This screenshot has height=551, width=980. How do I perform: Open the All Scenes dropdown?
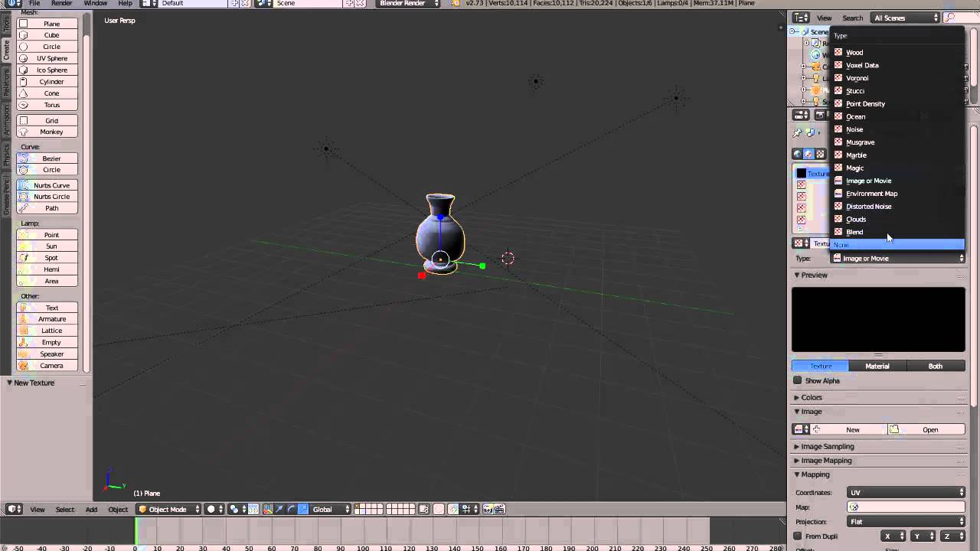905,18
